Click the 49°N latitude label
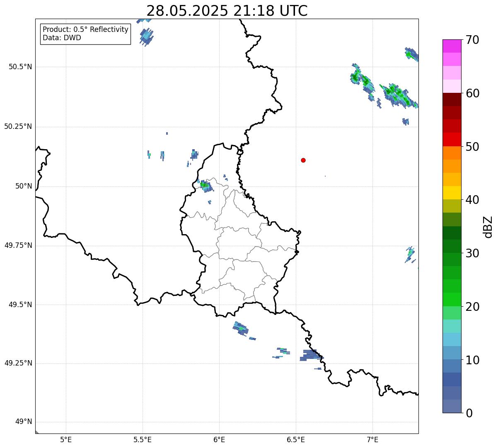 coord(24,422)
